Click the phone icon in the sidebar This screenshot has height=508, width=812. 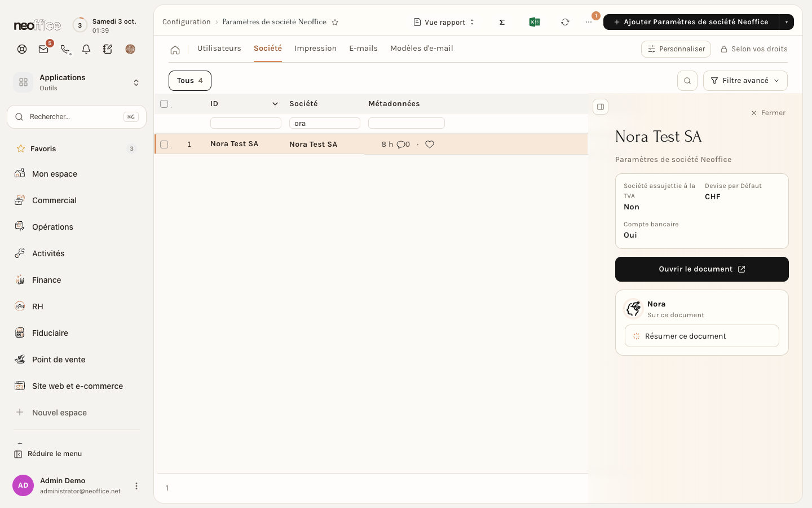65,49
